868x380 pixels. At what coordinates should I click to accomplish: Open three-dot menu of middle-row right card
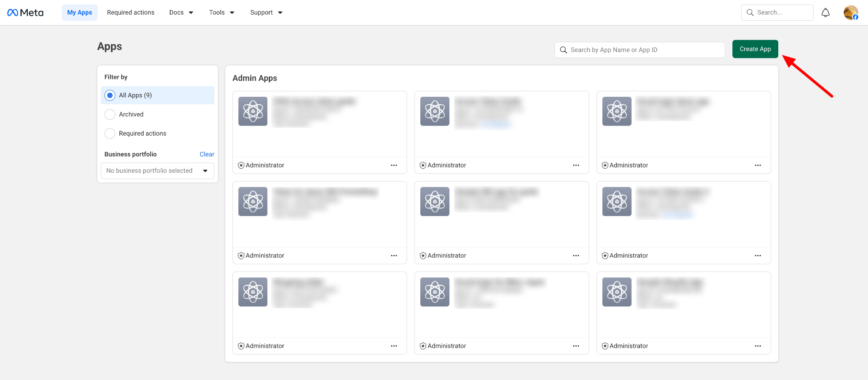pos(758,255)
